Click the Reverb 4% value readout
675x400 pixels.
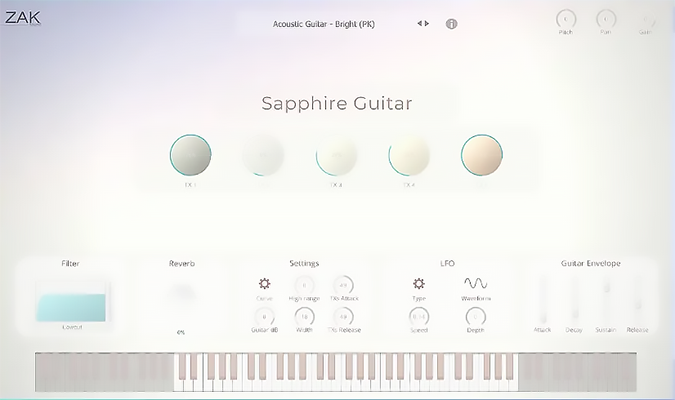(181, 332)
